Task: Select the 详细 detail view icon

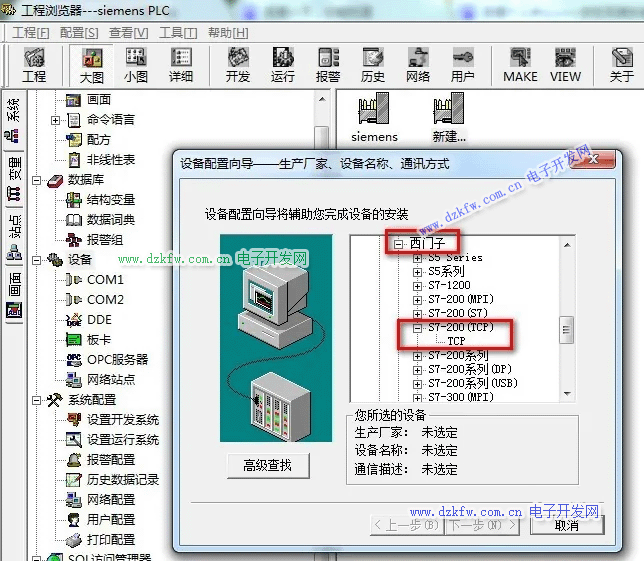Action: click(181, 65)
